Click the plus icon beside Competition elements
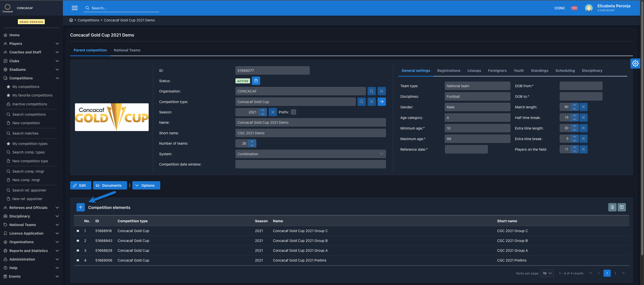The width and height of the screenshot is (644, 285). [80, 207]
